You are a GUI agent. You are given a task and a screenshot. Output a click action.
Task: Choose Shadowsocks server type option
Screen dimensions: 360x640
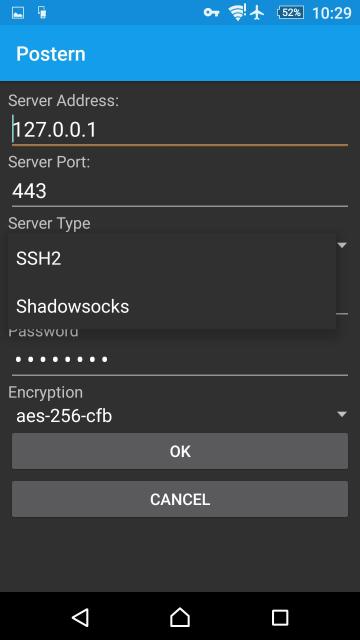click(x=172, y=306)
